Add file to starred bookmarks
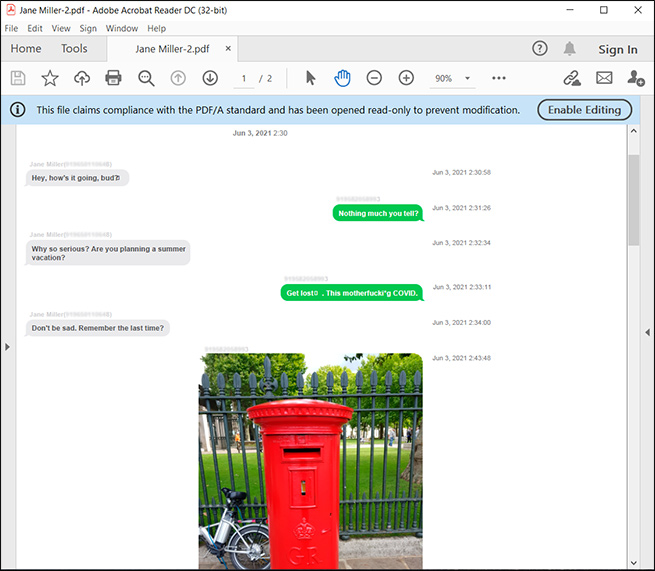 coord(49,78)
